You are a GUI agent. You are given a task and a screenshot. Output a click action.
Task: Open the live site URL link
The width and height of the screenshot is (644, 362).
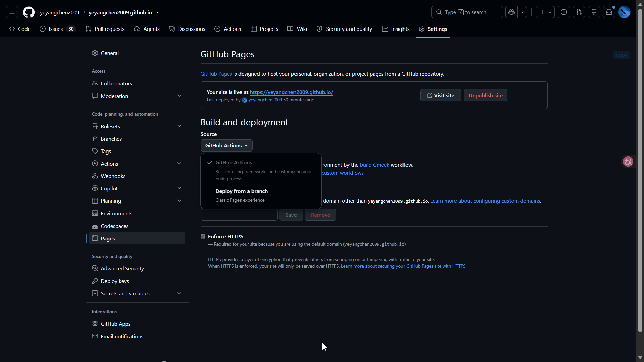point(291,92)
